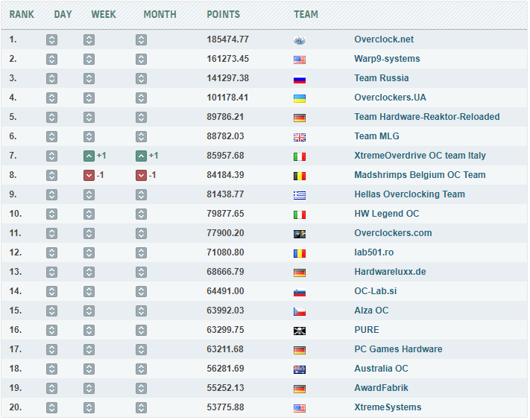Screen dimensions: 530x420
Task: Click the month change arrows for lab501.ro
Action: click(141, 252)
